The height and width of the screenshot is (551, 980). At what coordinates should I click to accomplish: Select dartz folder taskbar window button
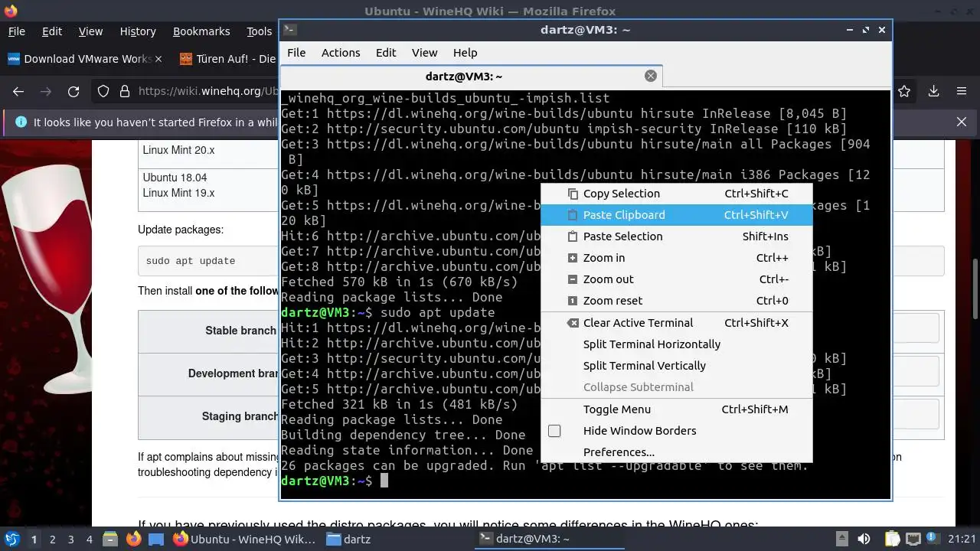tap(348, 539)
